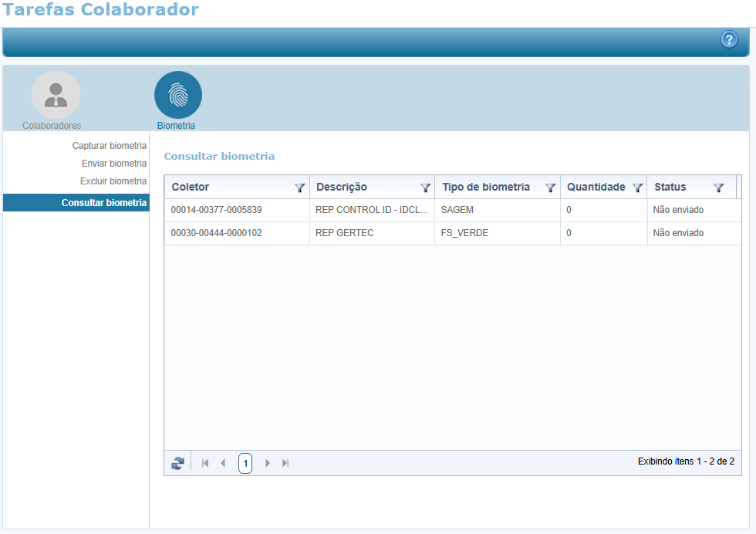Click REP GERTEC description cell

pos(372,233)
